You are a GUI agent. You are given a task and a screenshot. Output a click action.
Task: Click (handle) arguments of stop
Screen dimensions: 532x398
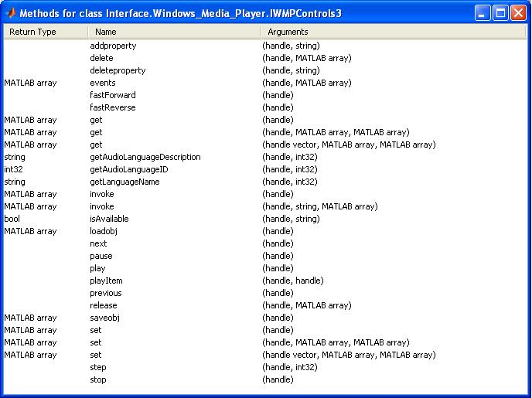point(278,379)
